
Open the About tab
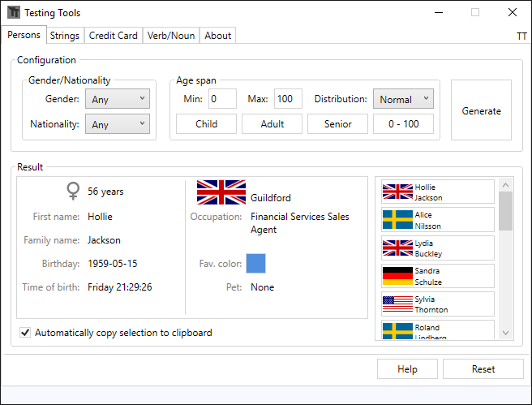[217, 36]
